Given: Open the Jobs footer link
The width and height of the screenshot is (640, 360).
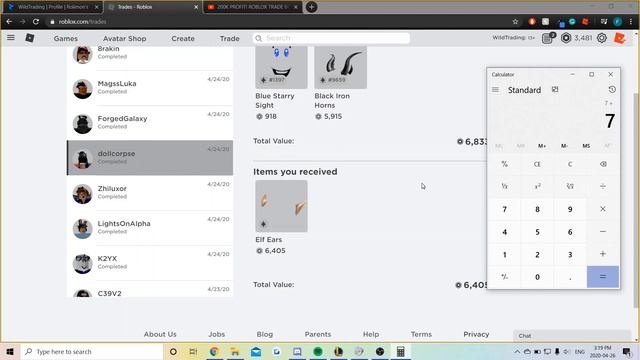Looking at the screenshot, I should [x=216, y=334].
